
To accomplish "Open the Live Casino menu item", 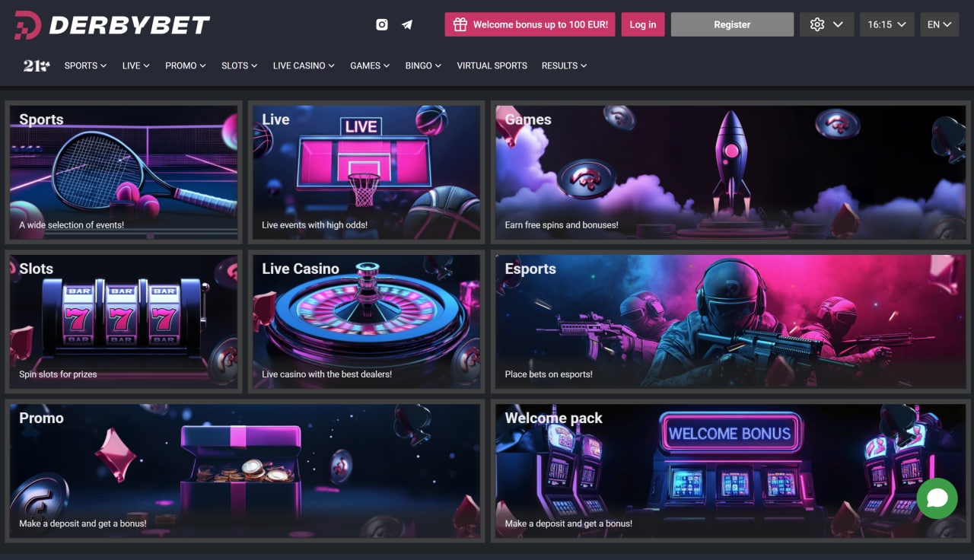I will [304, 66].
